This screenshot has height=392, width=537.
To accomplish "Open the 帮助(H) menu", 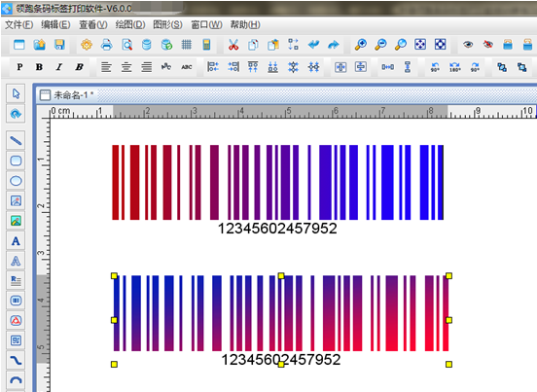I will click(245, 24).
